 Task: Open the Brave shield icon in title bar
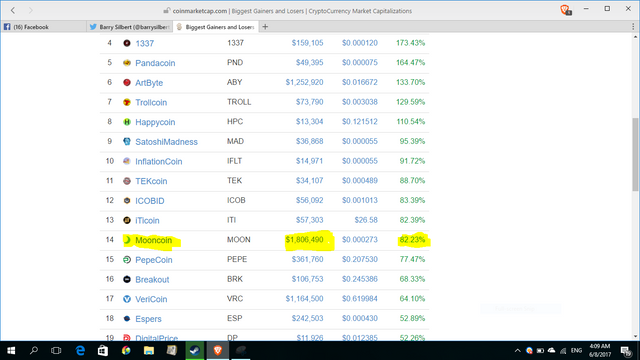(x=565, y=10)
